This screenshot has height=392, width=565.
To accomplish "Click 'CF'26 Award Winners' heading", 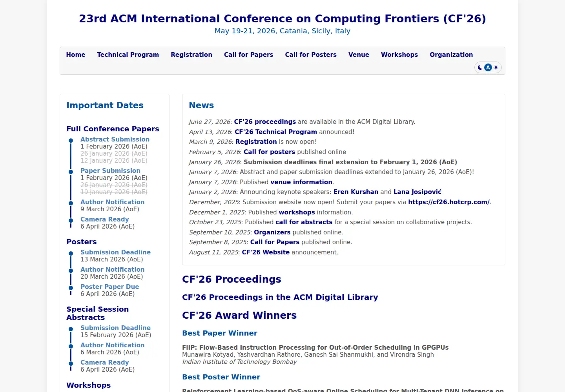I will point(239,316).
